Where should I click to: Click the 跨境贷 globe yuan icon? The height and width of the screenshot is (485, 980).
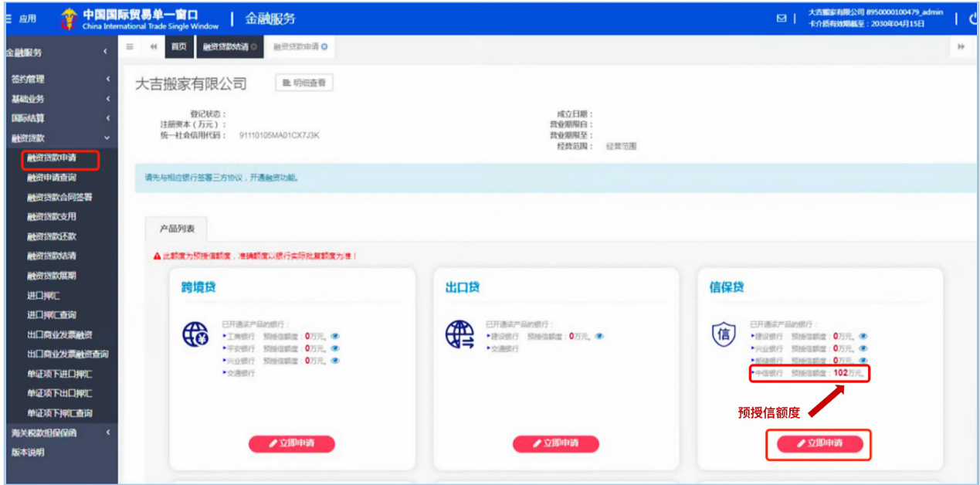(x=195, y=334)
